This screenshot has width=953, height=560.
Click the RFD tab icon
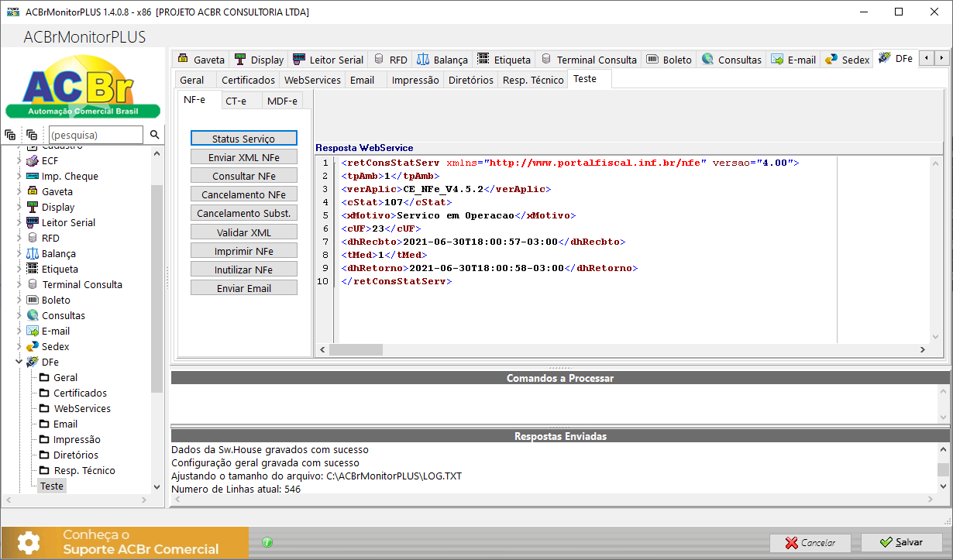(379, 59)
